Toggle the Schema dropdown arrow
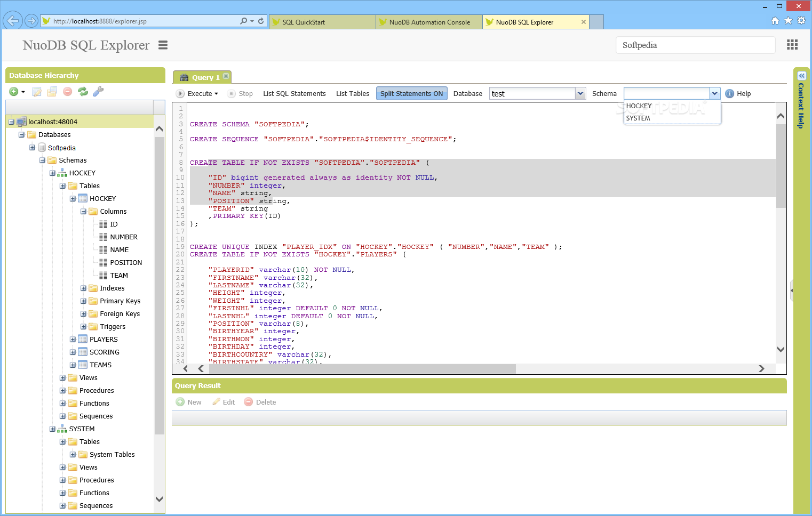Image resolution: width=812 pixels, height=516 pixels. click(x=715, y=94)
